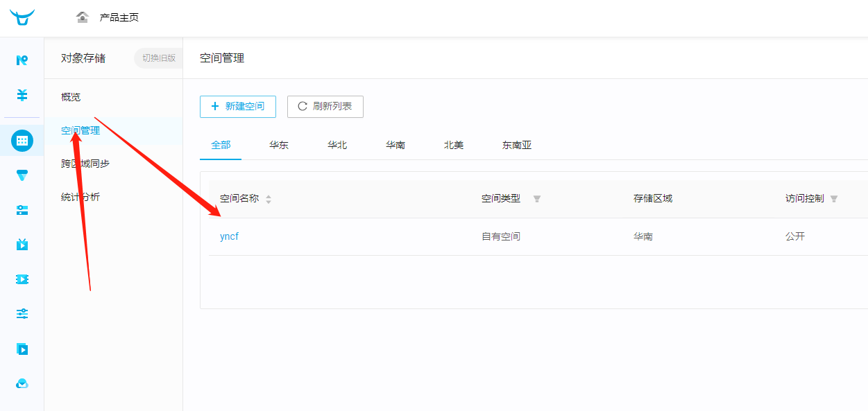Click 切换旧版 to switch to old version
The height and width of the screenshot is (411, 868).
point(159,58)
